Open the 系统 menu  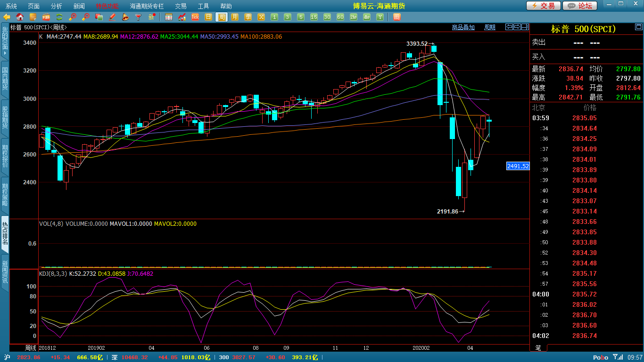click(x=11, y=6)
